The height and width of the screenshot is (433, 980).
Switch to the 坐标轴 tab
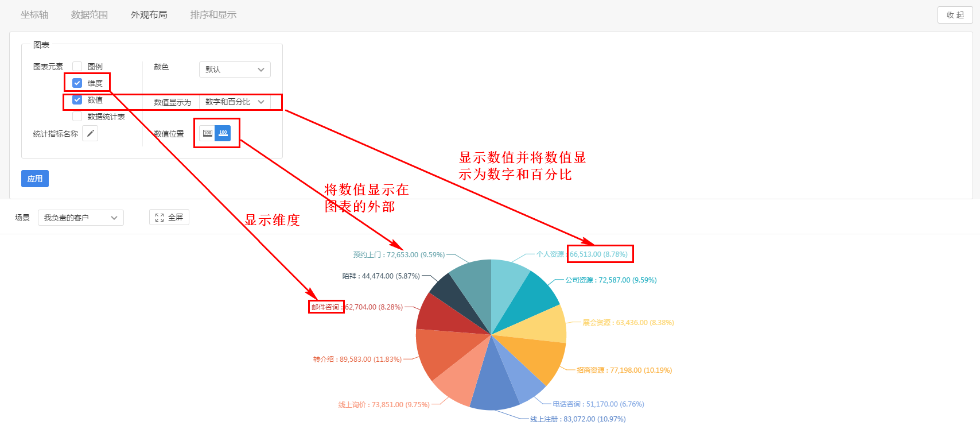point(34,15)
